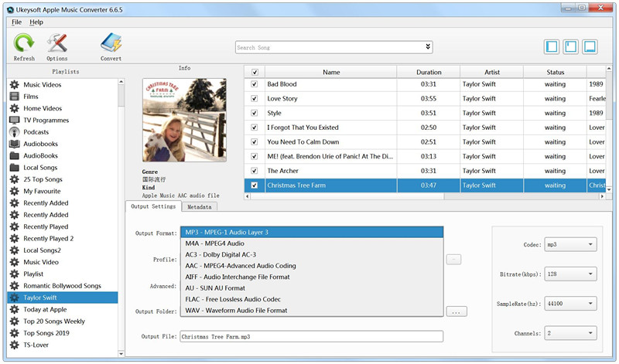Select the Films filmstrip icon
This screenshot has height=364, width=619.
click(14, 97)
